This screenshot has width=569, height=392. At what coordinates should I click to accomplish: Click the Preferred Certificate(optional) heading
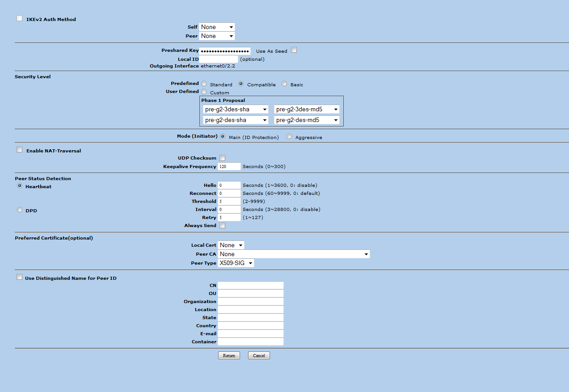pos(54,238)
